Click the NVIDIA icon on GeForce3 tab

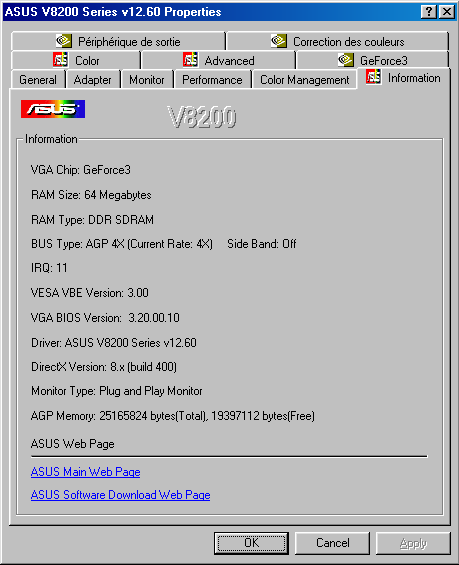[x=346, y=60]
